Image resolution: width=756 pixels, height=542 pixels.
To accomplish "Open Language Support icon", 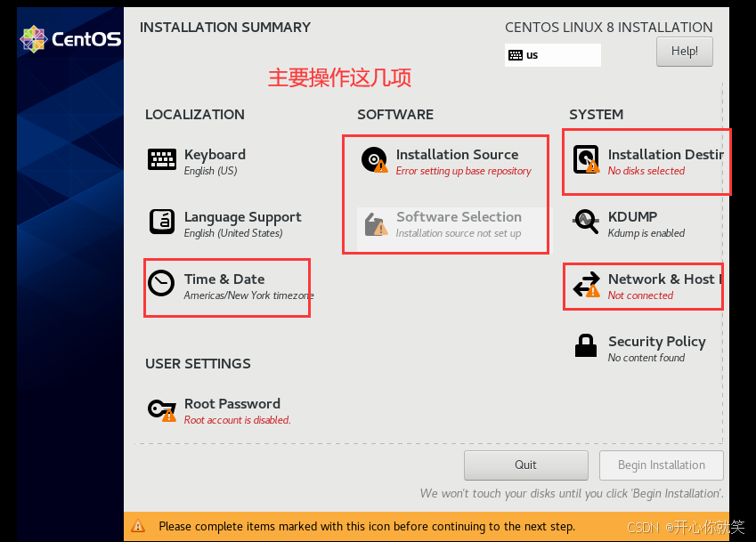I will (x=162, y=221).
